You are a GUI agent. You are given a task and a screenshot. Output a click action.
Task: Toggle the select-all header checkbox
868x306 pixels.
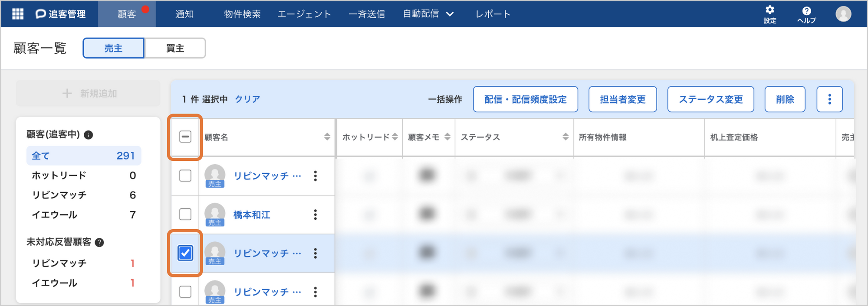click(185, 137)
